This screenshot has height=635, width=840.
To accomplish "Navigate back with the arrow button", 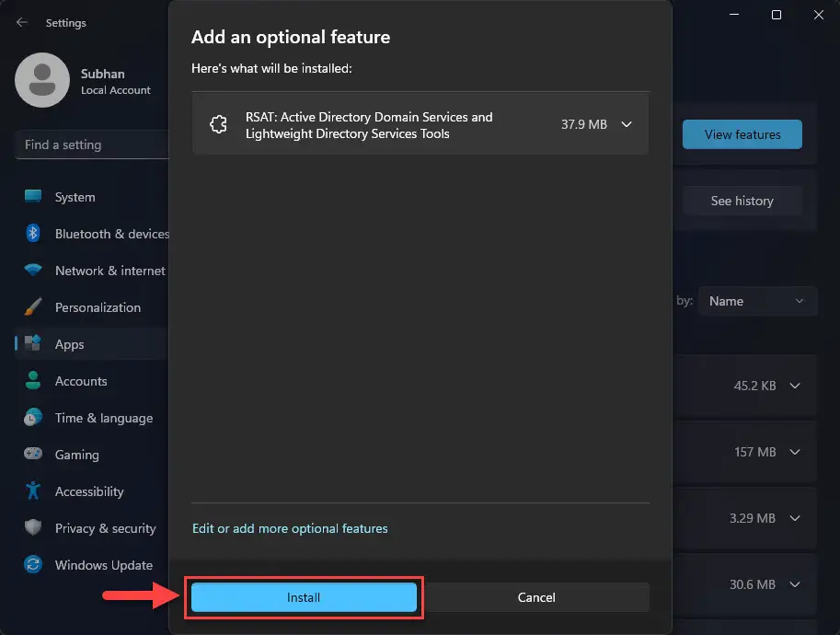I will (20, 22).
